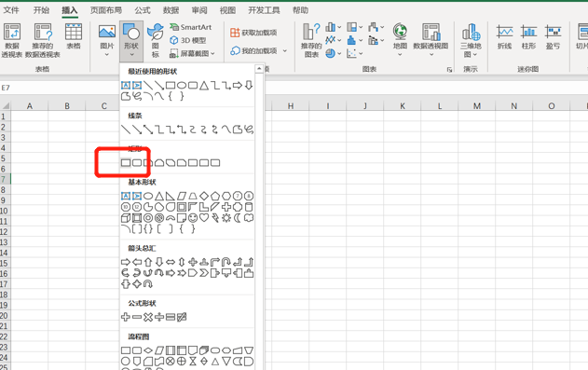This screenshot has height=370, width=588.
Task: Select row 7 header
Action: (5, 179)
